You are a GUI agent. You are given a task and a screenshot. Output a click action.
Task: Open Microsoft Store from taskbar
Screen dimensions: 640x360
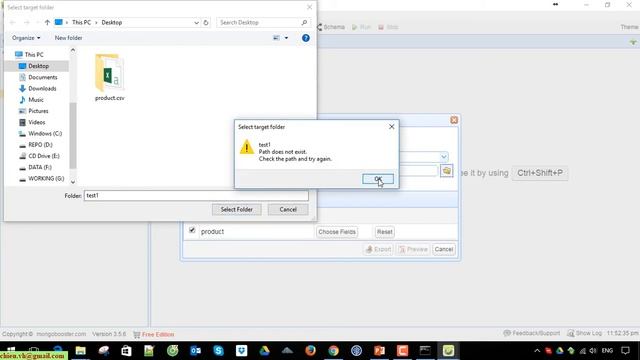coord(126,351)
